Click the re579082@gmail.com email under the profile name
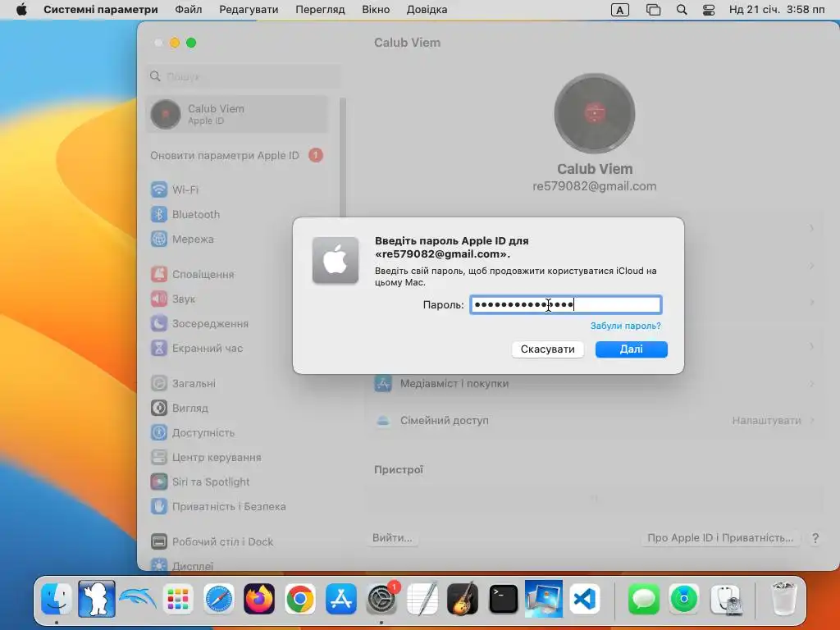The height and width of the screenshot is (630, 840). point(594,186)
